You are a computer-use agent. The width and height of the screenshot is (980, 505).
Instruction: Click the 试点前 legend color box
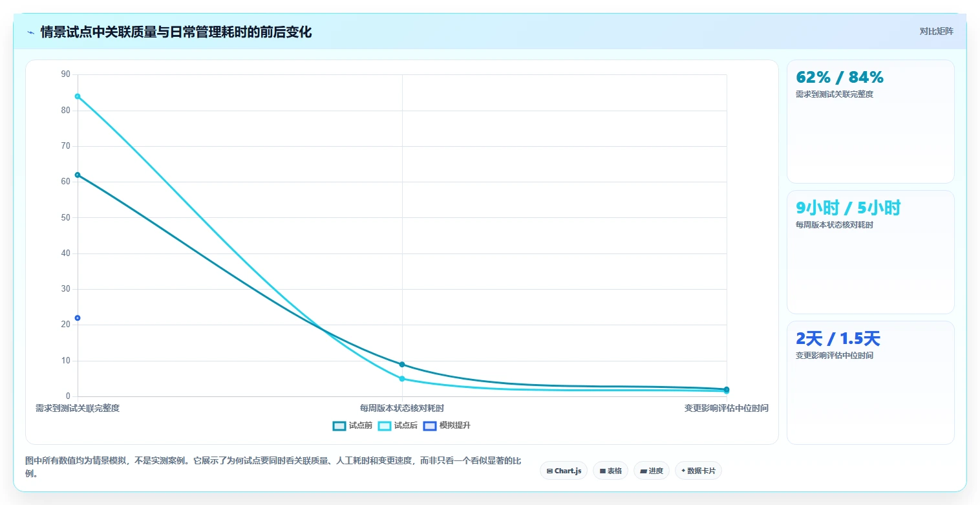[339, 425]
